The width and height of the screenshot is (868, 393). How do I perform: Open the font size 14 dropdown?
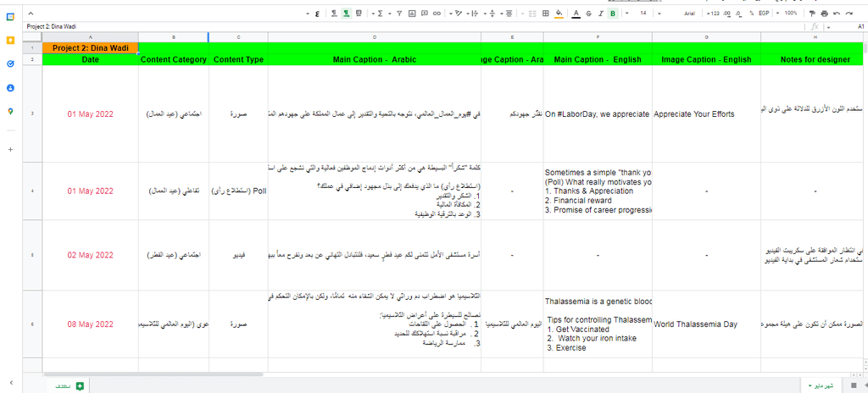(637, 14)
